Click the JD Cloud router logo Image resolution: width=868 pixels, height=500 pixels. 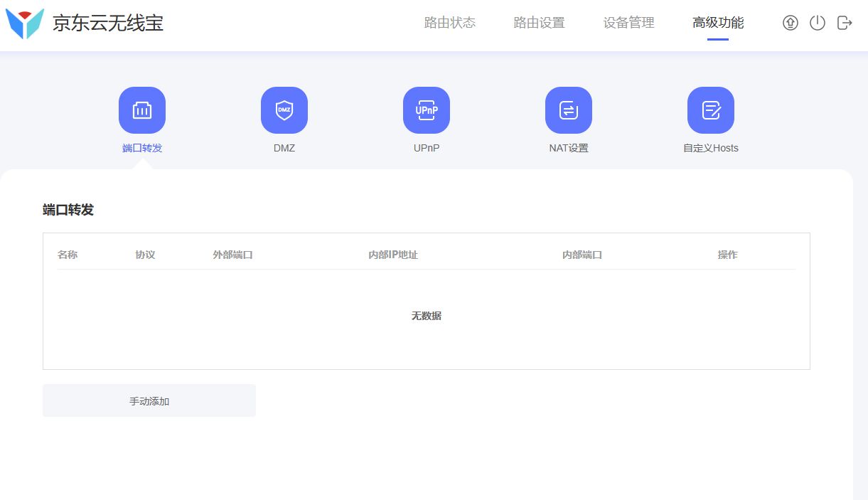click(x=25, y=23)
